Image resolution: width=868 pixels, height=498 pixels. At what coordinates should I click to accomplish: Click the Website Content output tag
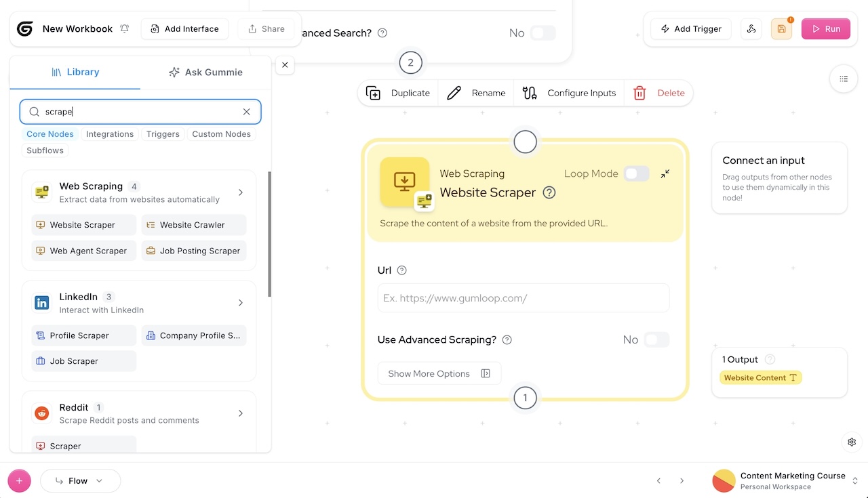click(x=761, y=378)
